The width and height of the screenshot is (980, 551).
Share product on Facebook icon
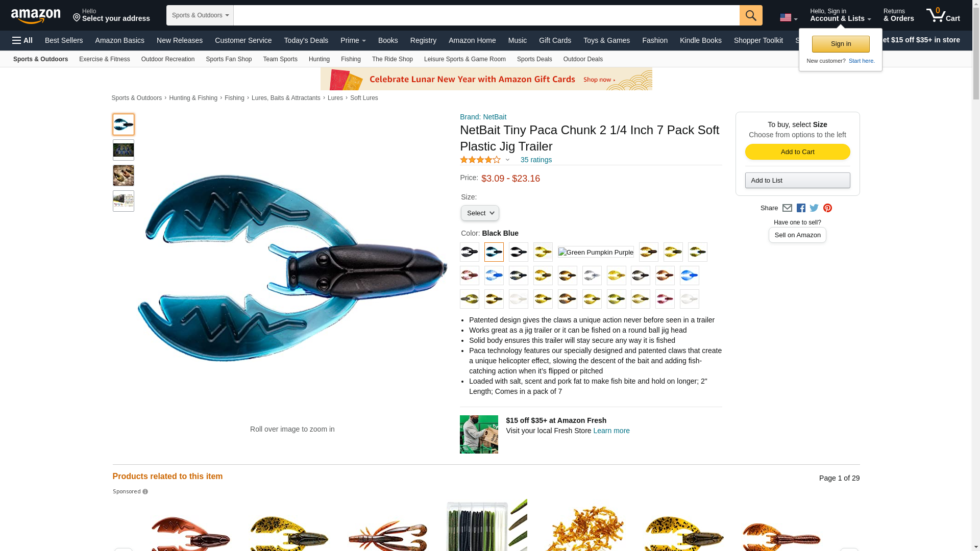(801, 208)
